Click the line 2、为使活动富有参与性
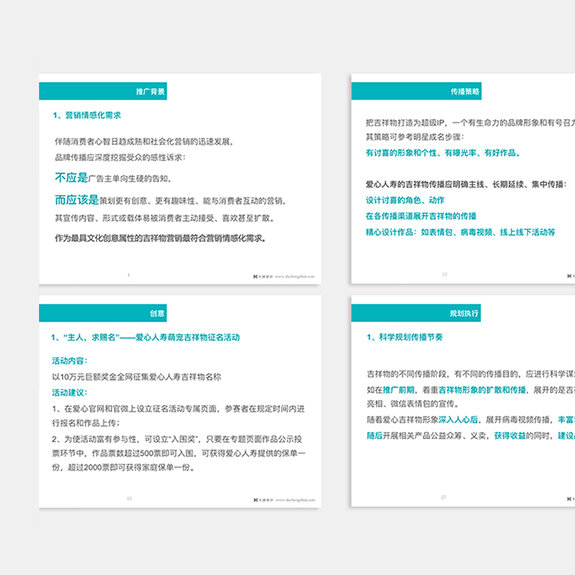Screen dimensions: 575x575 click(177, 439)
